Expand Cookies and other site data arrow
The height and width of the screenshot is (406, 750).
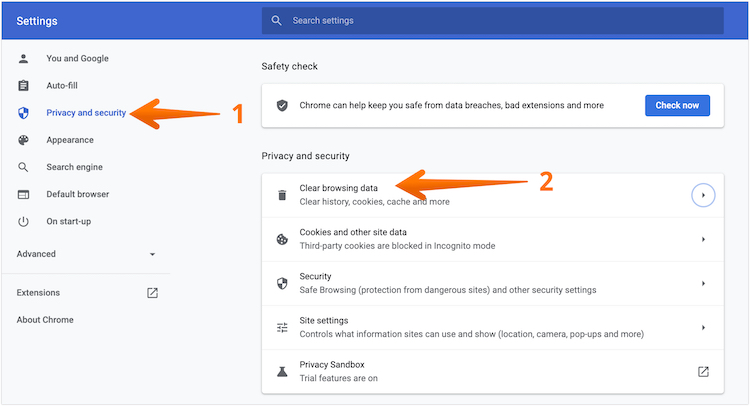pyautogui.click(x=703, y=239)
